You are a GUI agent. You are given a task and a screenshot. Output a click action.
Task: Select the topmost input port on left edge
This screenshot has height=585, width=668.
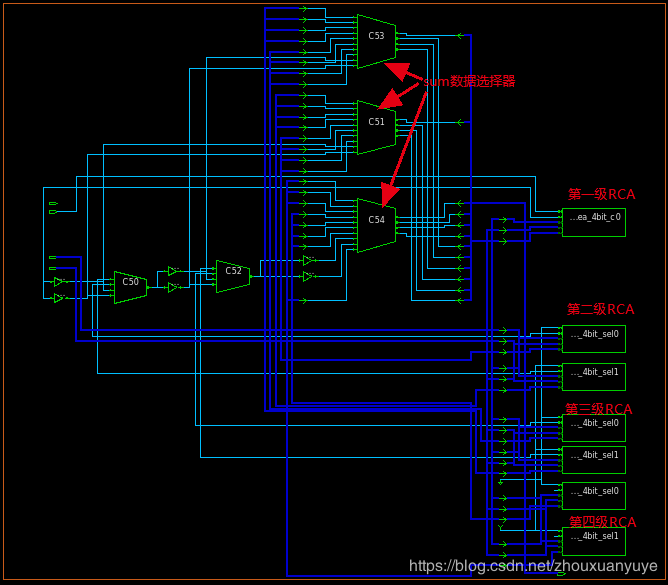(53, 203)
